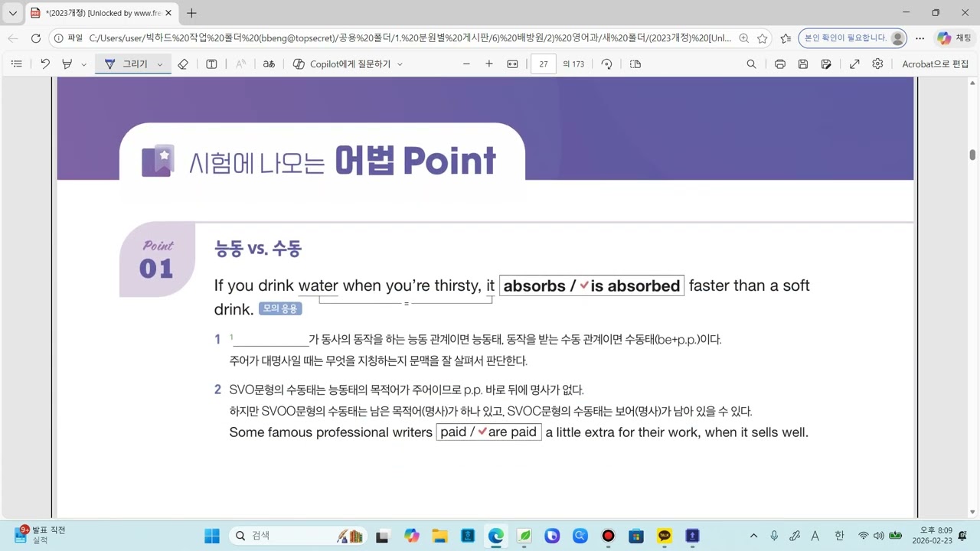
Task: Open the tab search dropdown
Action: (x=13, y=13)
